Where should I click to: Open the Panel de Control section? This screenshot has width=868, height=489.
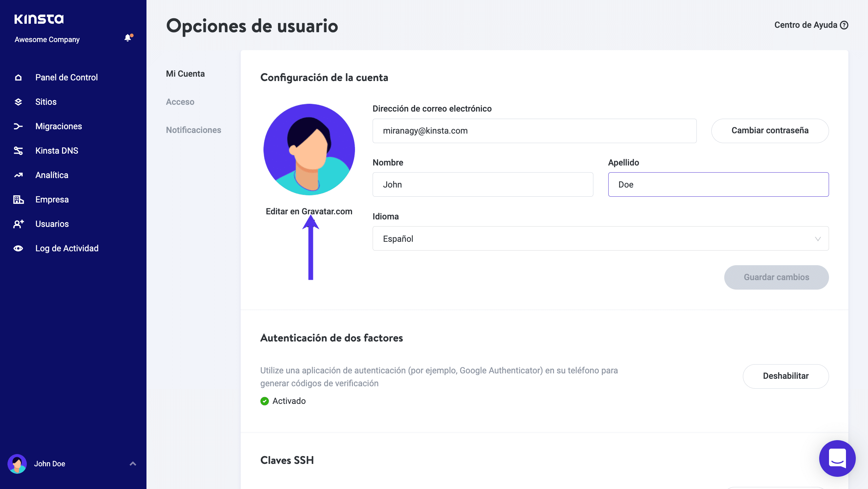pyautogui.click(x=66, y=77)
